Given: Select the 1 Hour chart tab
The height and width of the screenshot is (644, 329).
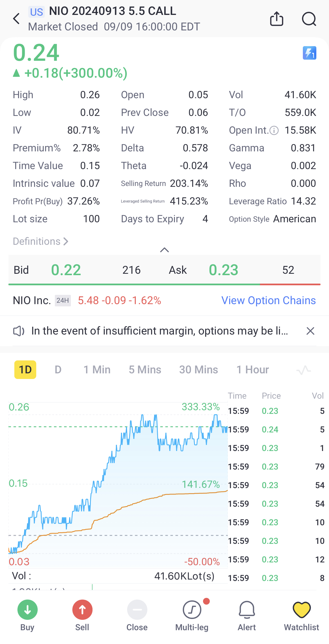Looking at the screenshot, I should [253, 370].
